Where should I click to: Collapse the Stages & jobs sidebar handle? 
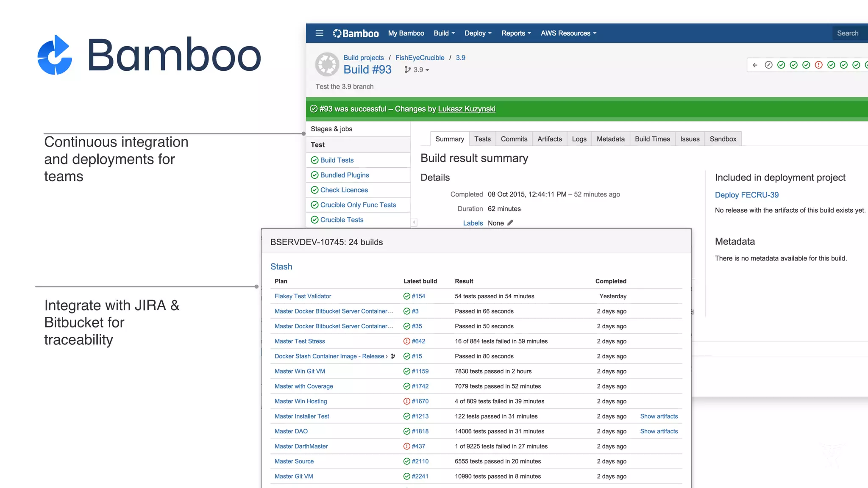(x=414, y=222)
